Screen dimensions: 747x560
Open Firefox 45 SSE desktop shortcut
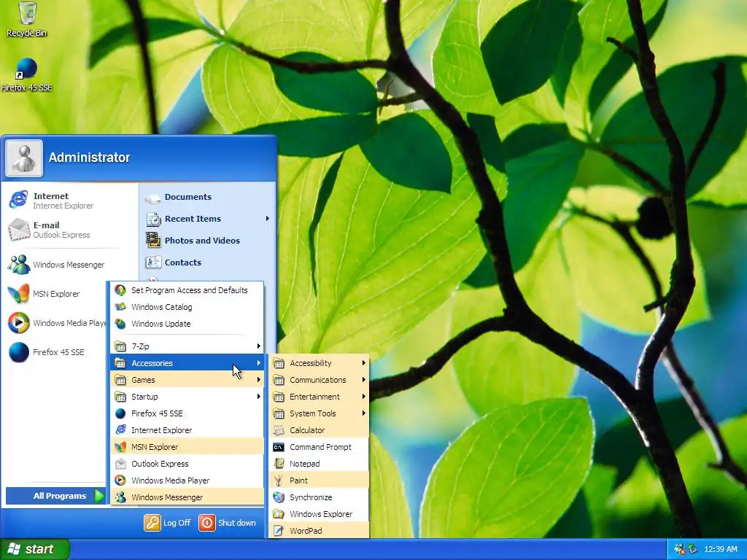pyautogui.click(x=26, y=75)
